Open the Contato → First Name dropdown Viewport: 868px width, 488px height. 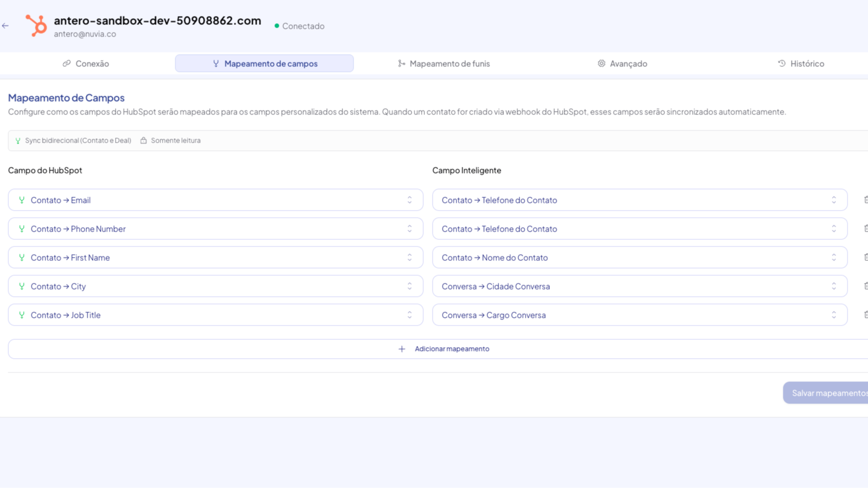216,258
